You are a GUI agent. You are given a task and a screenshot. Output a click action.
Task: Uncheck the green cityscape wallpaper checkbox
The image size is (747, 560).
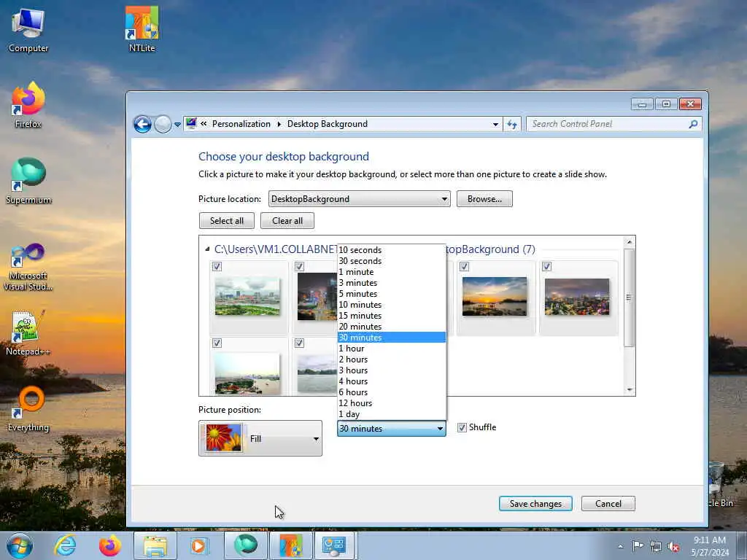217,267
